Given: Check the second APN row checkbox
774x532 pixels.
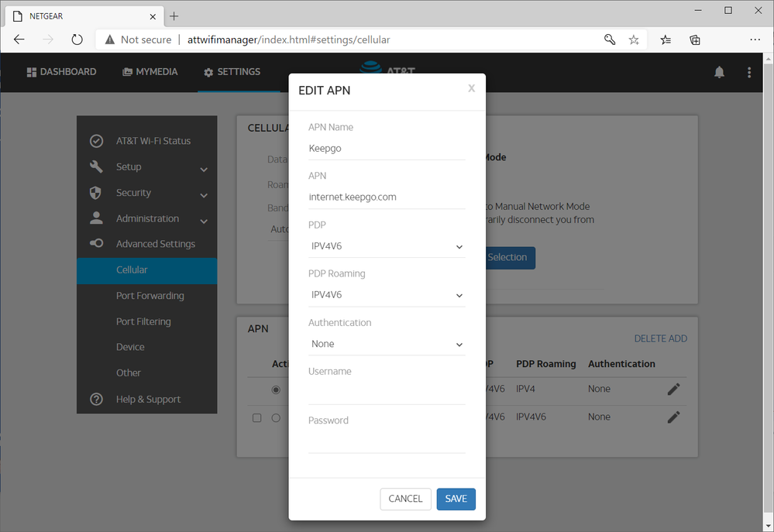Looking at the screenshot, I should 256,418.
